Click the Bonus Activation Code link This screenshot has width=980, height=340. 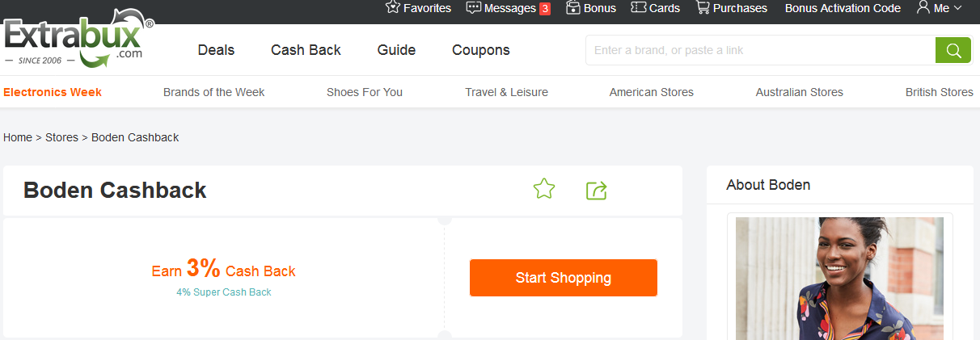[x=843, y=8]
